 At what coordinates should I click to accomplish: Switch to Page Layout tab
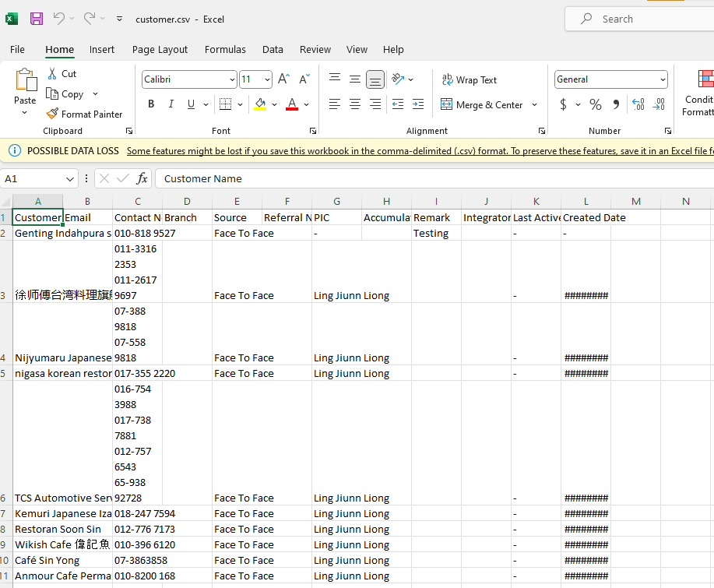click(160, 50)
